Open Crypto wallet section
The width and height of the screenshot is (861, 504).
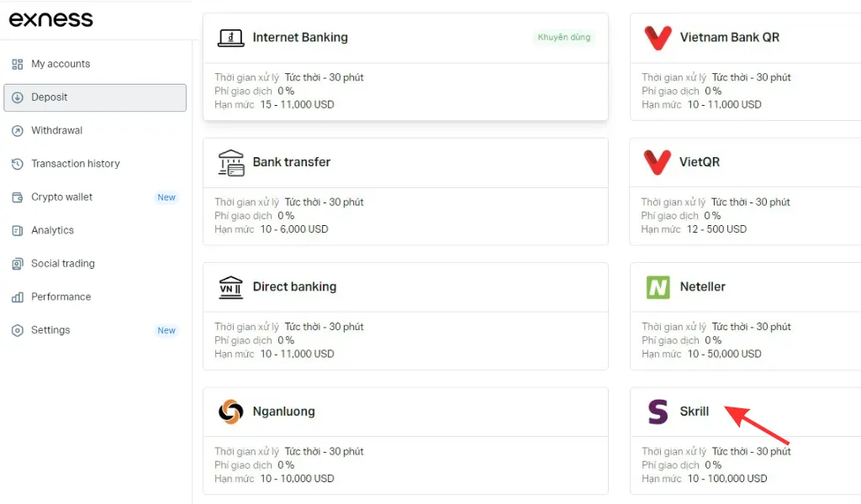[x=61, y=197]
